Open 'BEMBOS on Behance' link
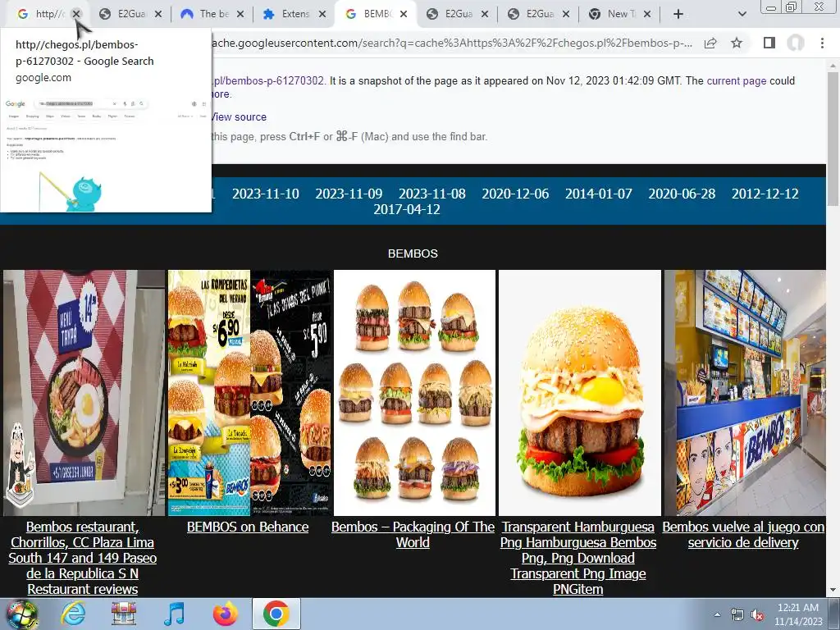 click(x=248, y=527)
